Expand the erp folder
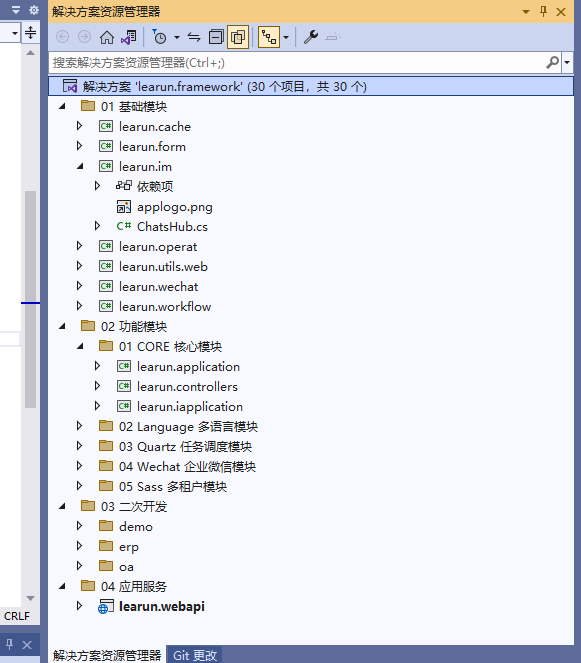This screenshot has height=663, width=581. (x=79, y=546)
